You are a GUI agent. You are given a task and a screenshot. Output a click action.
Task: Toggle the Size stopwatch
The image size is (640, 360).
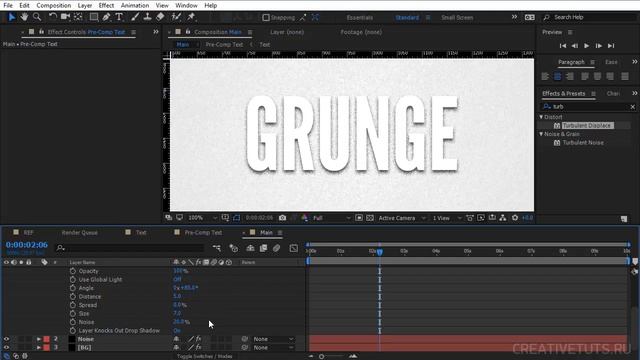click(x=73, y=314)
